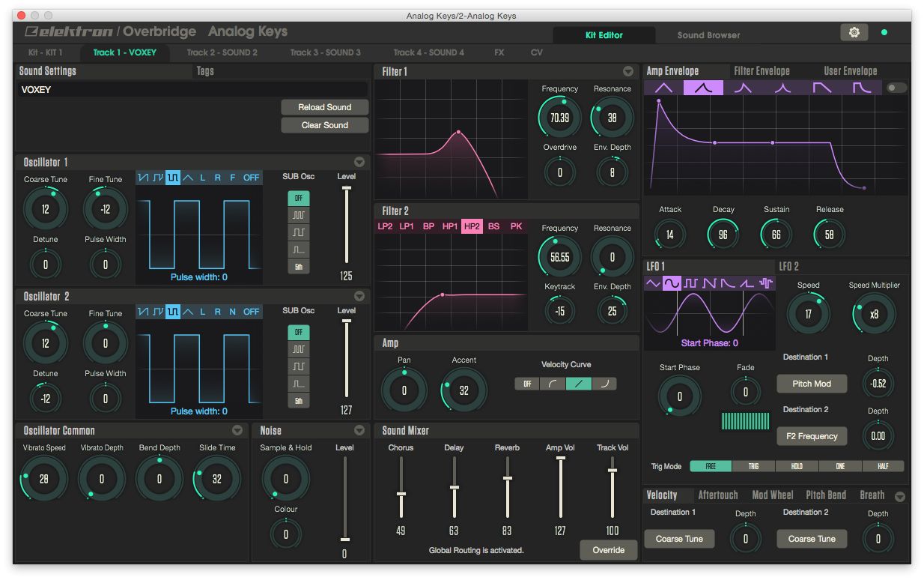
Task: Open Filter 1 options arrow
Action: pyautogui.click(x=628, y=71)
